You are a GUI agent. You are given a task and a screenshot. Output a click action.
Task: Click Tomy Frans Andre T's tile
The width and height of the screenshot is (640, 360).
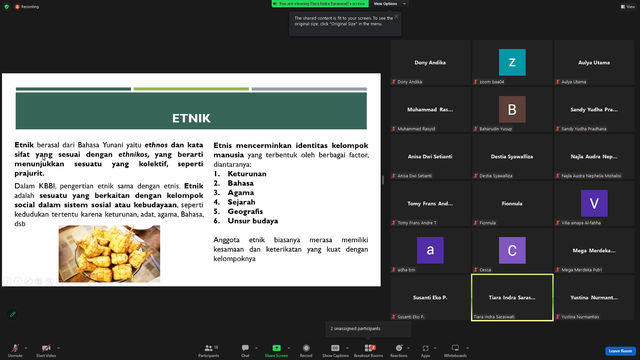tap(430, 203)
